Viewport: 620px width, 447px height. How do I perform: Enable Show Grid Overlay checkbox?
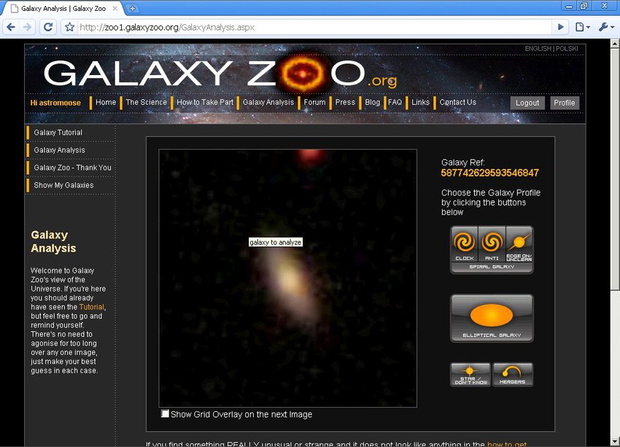[x=165, y=414]
